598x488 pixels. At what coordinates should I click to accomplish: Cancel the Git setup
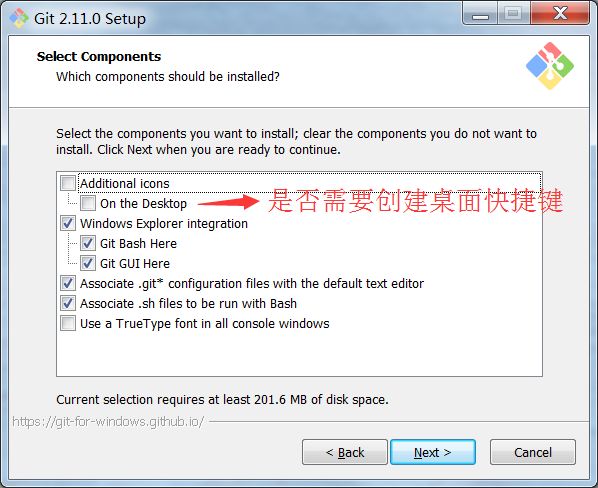(x=533, y=452)
